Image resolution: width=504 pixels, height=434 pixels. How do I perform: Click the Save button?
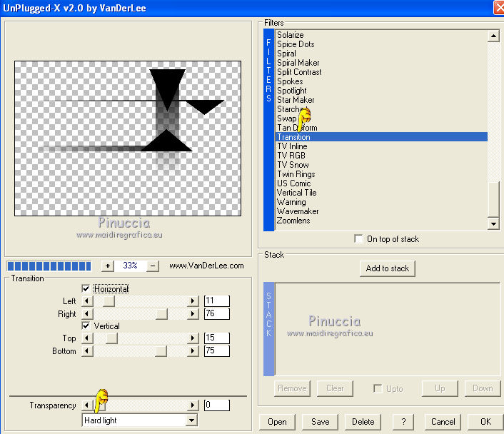point(320,422)
